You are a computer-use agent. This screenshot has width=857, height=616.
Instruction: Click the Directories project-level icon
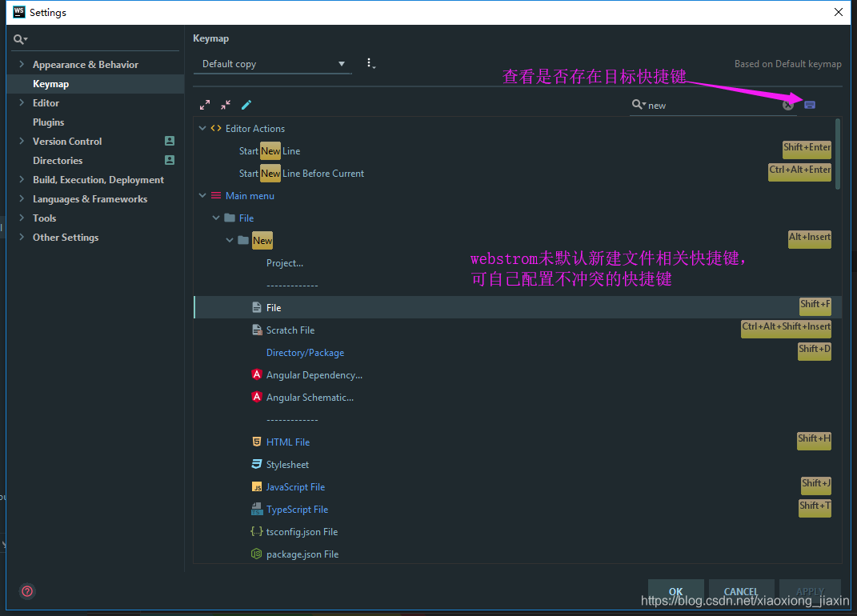(x=170, y=160)
